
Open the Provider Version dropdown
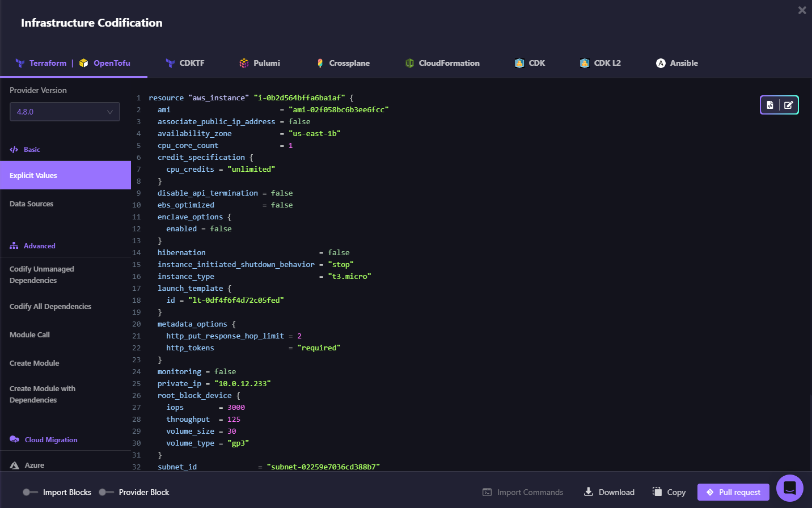click(65, 112)
